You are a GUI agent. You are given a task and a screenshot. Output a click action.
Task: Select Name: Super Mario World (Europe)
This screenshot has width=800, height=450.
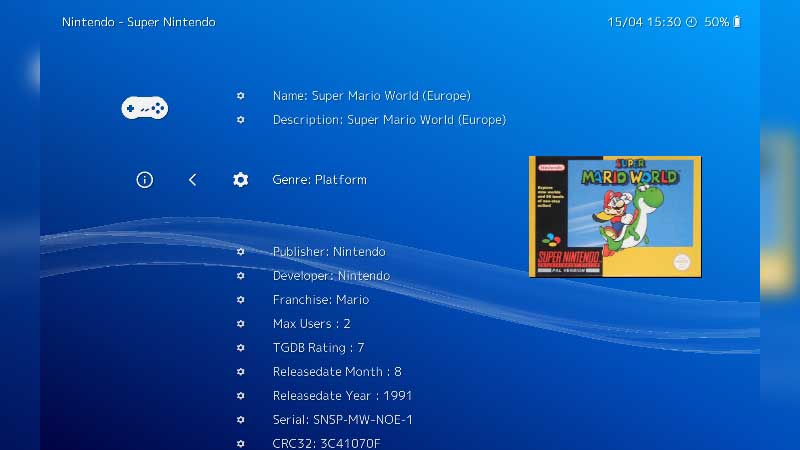click(371, 96)
